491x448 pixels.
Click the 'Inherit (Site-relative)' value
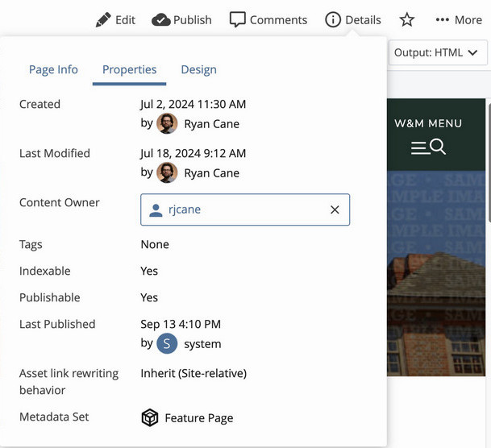193,373
